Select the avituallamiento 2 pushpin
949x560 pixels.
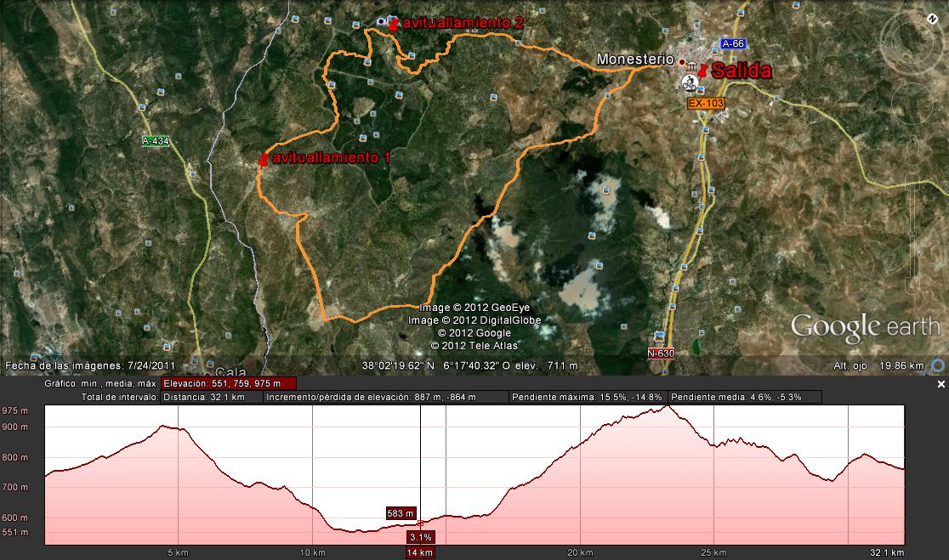click(x=393, y=25)
